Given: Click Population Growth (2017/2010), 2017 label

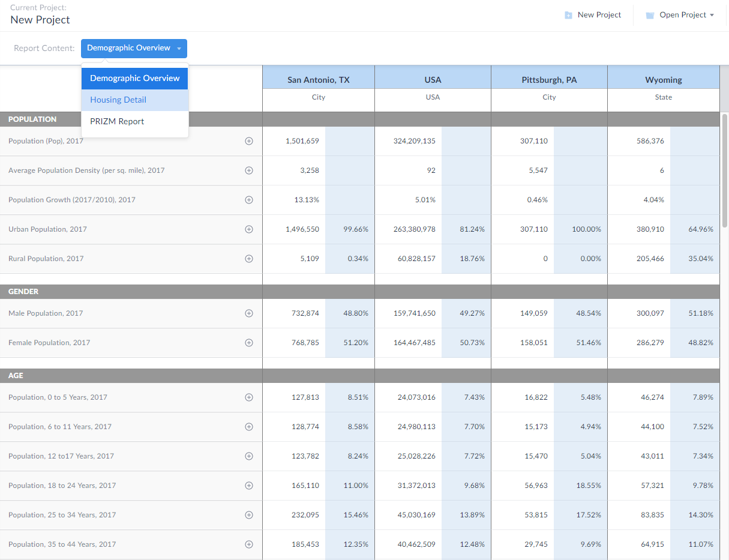Looking at the screenshot, I should pyautogui.click(x=72, y=200).
